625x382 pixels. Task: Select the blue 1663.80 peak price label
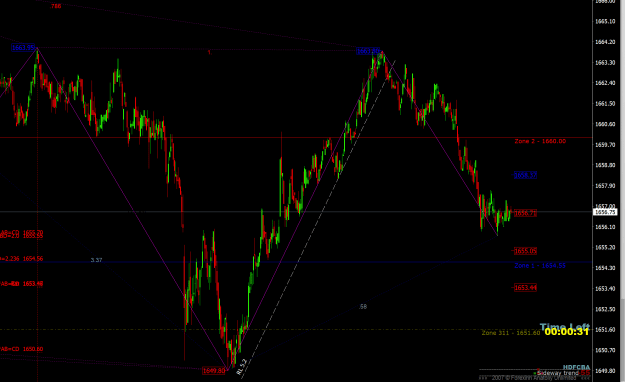pos(368,51)
